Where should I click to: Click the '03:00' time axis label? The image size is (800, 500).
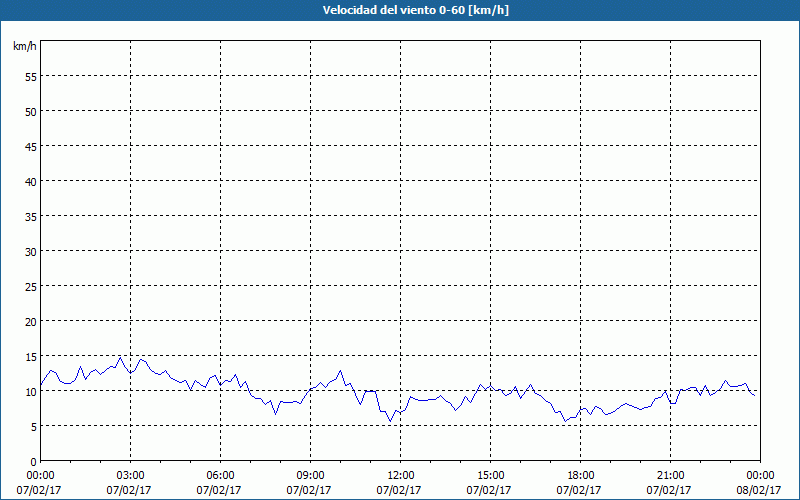pos(130,476)
